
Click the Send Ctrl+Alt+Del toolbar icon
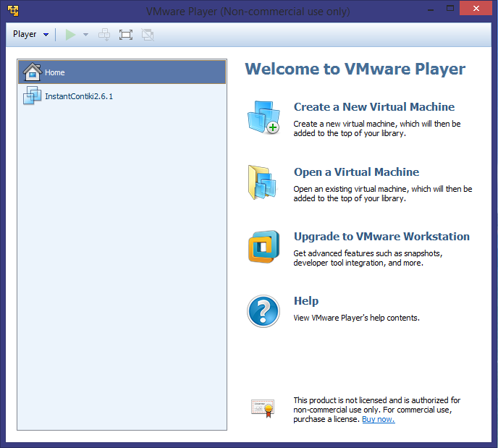click(x=104, y=35)
